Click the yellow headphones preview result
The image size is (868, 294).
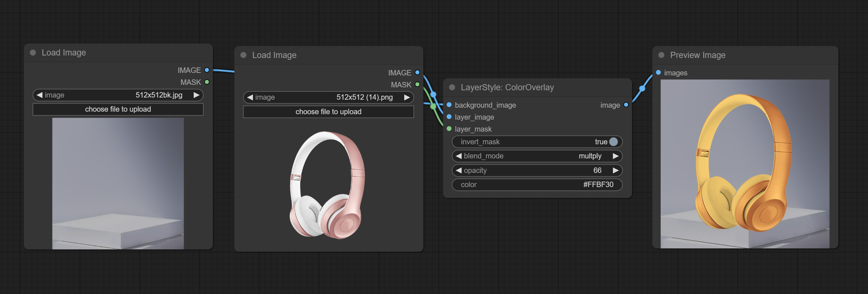(x=745, y=164)
